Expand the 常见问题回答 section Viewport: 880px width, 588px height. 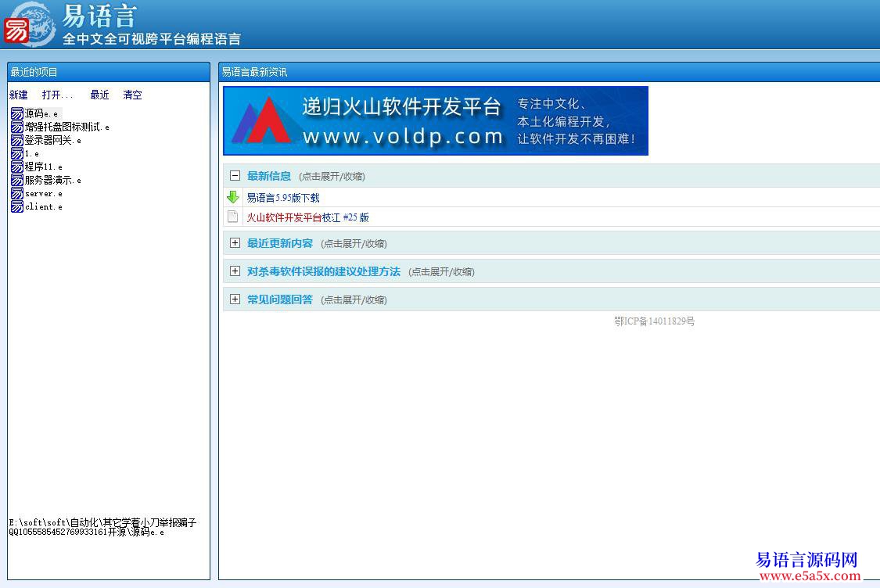tap(235, 299)
